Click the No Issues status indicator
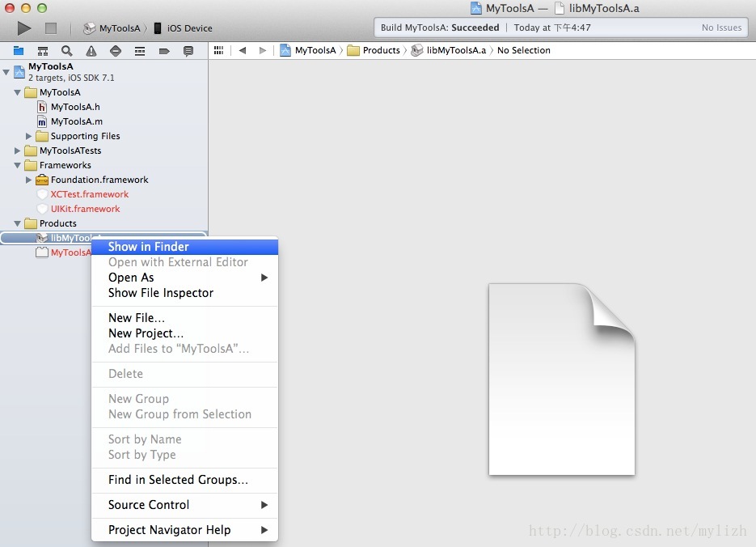 tap(721, 28)
